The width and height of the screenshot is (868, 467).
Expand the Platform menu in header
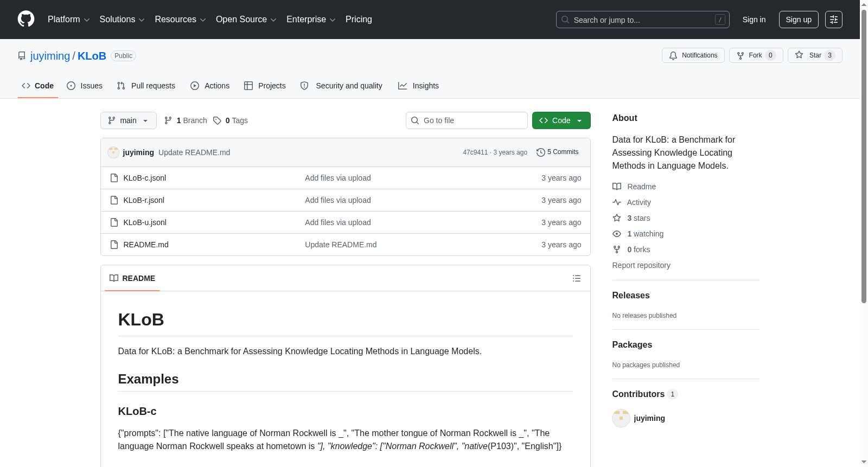[68, 20]
